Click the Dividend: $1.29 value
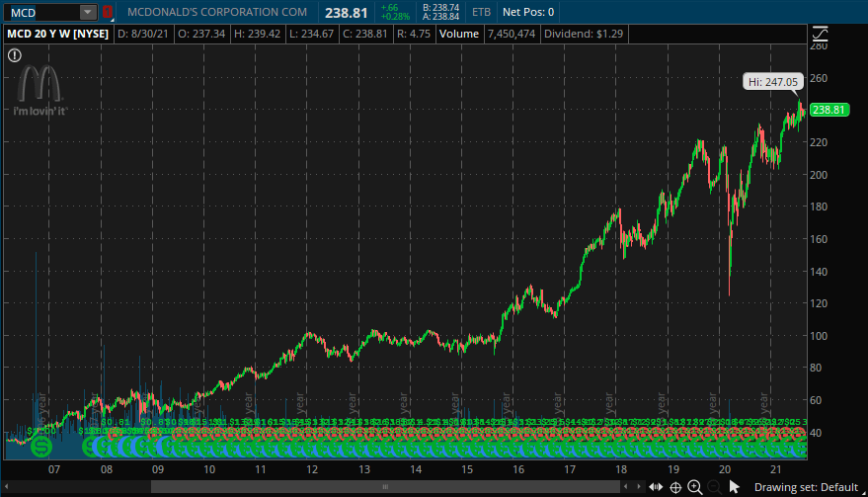Image resolution: width=868 pixels, height=497 pixels. (584, 34)
